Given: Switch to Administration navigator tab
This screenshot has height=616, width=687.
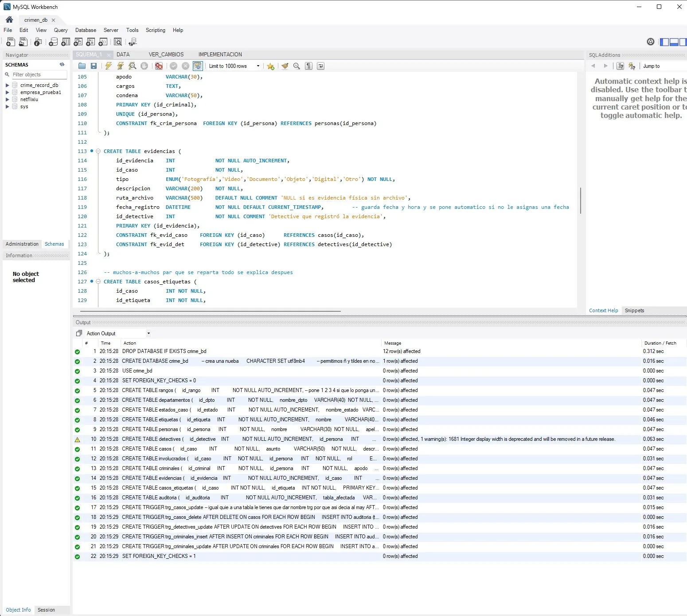Looking at the screenshot, I should click(x=22, y=244).
